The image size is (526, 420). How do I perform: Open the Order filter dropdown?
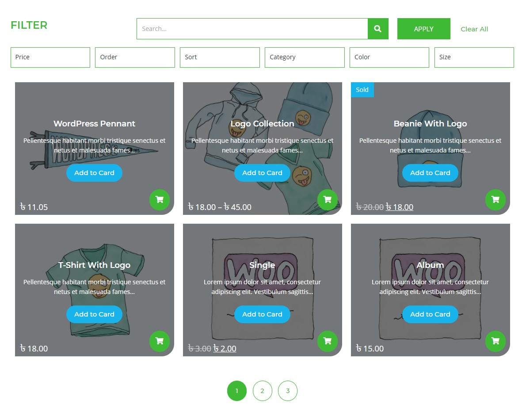point(135,57)
